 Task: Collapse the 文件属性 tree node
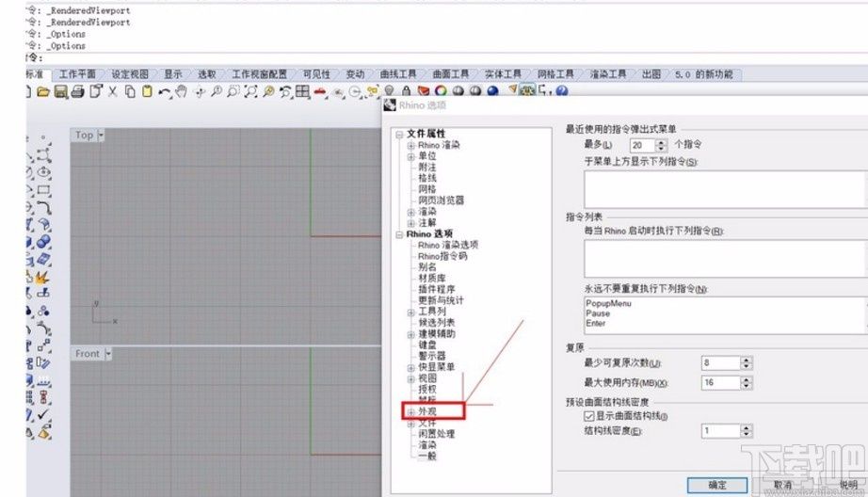pos(399,134)
